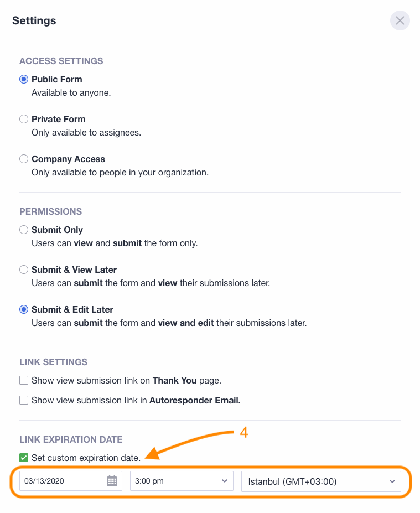The image size is (420, 513).
Task: Click the Company Access label text
Action: point(68,159)
